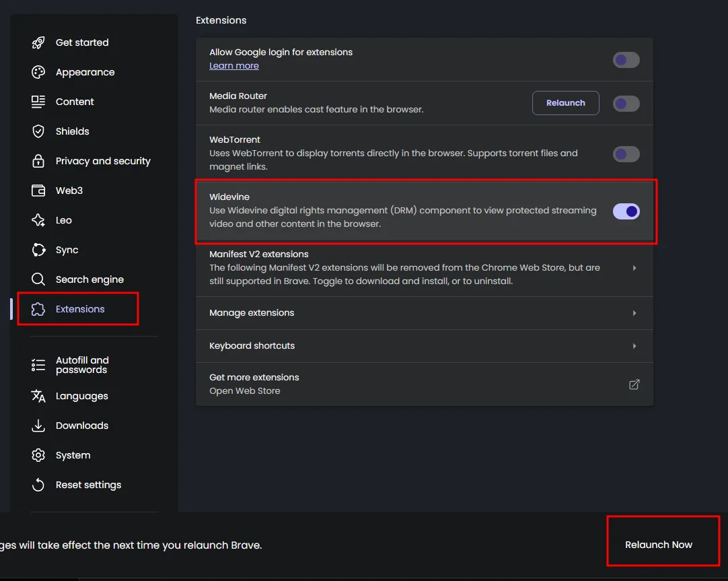The height and width of the screenshot is (581, 728).
Task: Click the Keyboard shortcuts label
Action: [252, 346]
